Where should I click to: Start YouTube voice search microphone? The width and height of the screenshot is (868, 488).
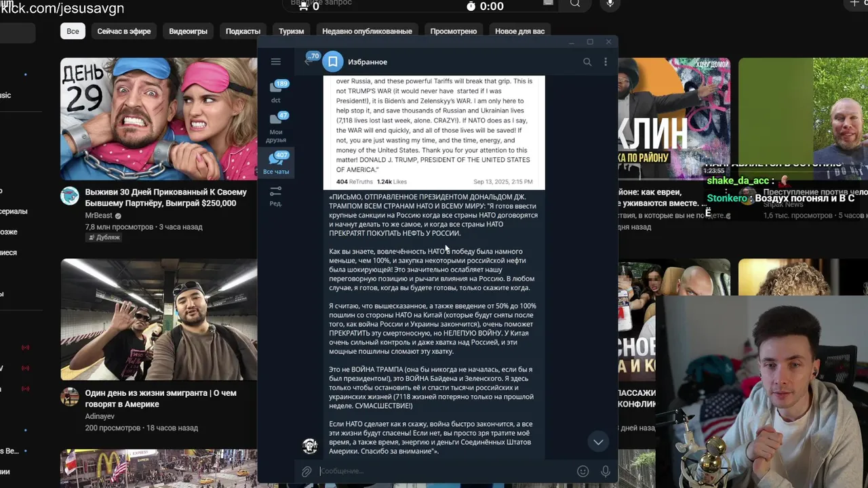point(610,4)
